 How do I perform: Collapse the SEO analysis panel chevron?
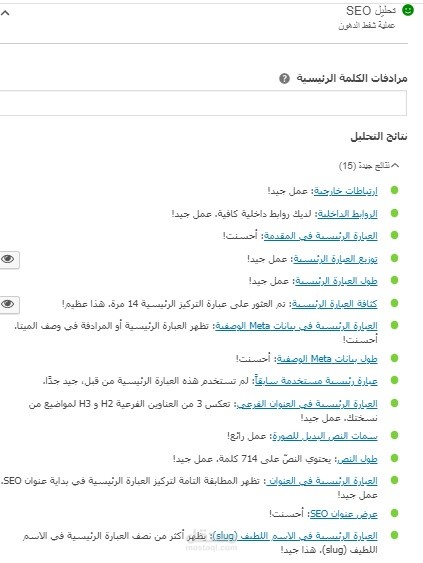[5, 13]
